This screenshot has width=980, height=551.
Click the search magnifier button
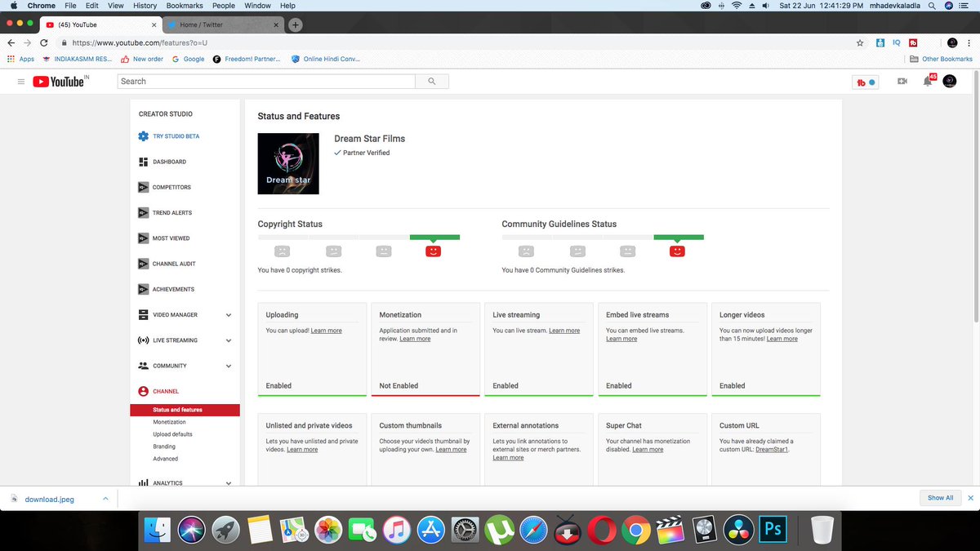[432, 82]
